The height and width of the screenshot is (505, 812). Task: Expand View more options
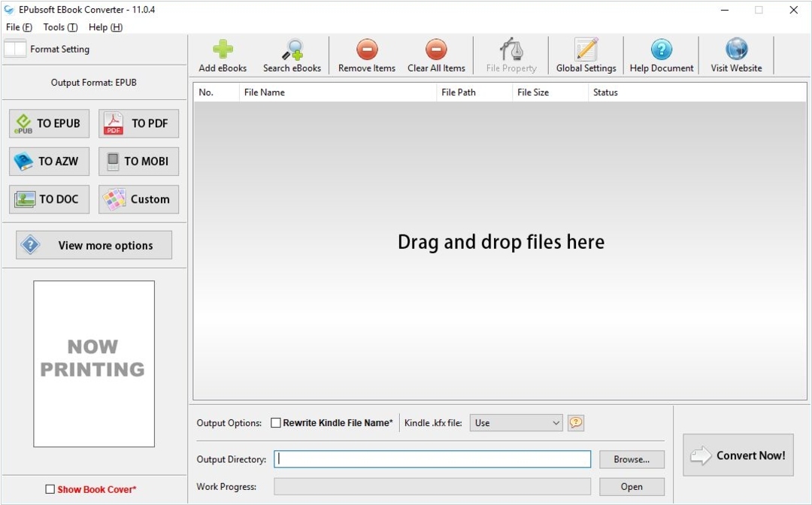pyautogui.click(x=94, y=245)
